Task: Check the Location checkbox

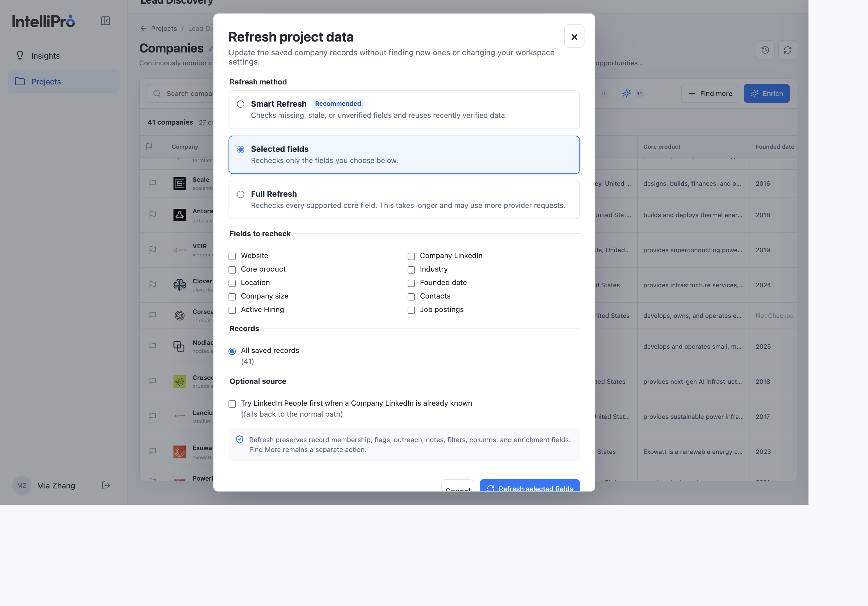Action: (232, 283)
